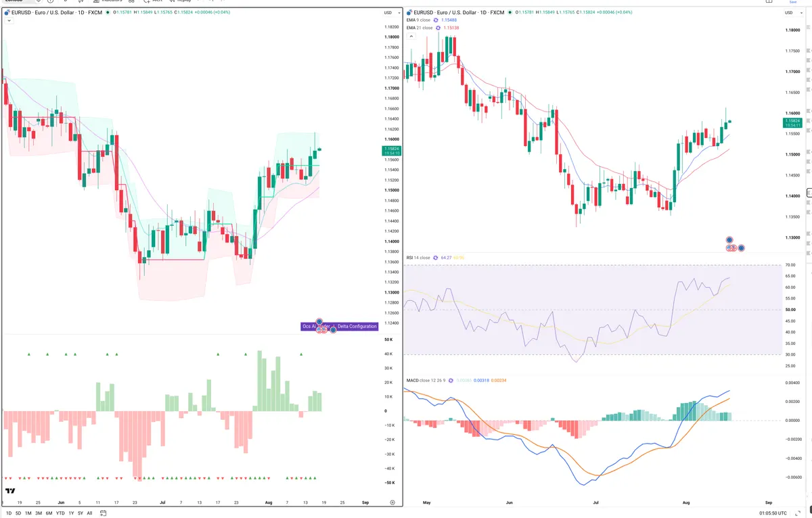Select the 6M time range
812x518 pixels.
[x=49, y=513]
